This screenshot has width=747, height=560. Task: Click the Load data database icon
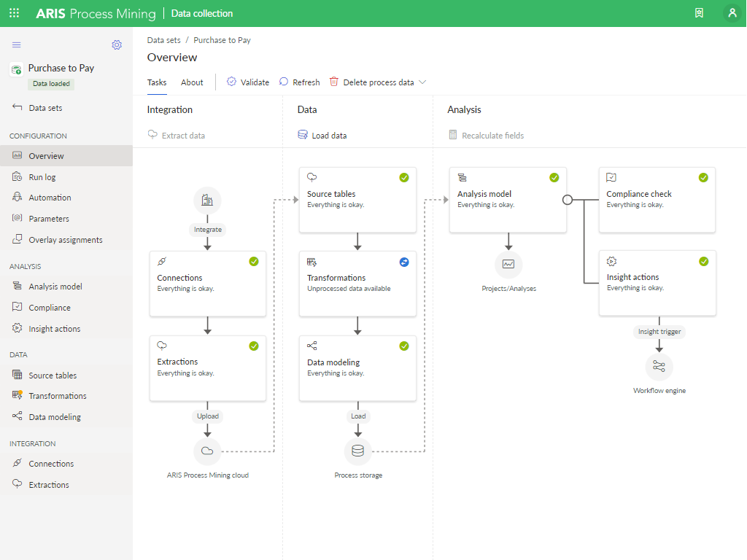[303, 135]
